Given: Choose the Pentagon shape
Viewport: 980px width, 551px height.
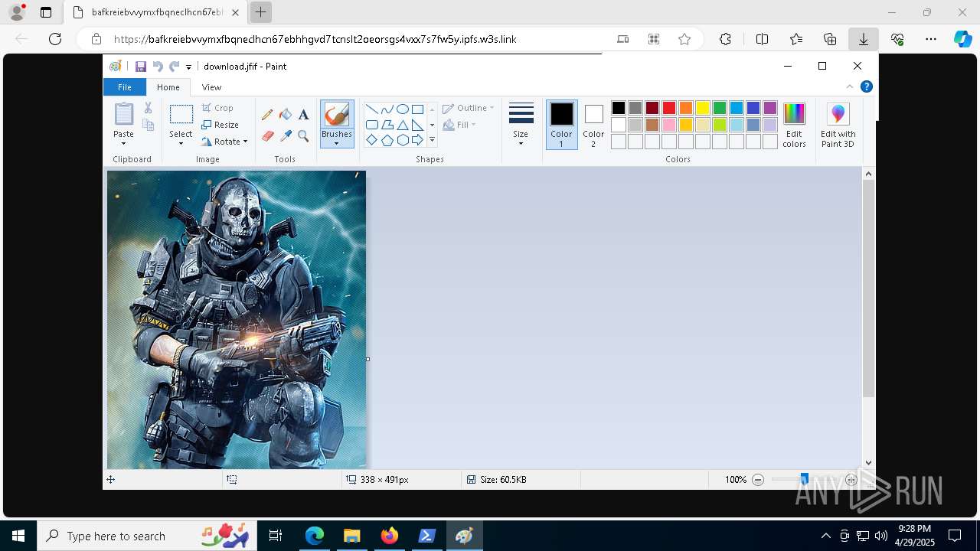Looking at the screenshot, I should click(x=387, y=140).
